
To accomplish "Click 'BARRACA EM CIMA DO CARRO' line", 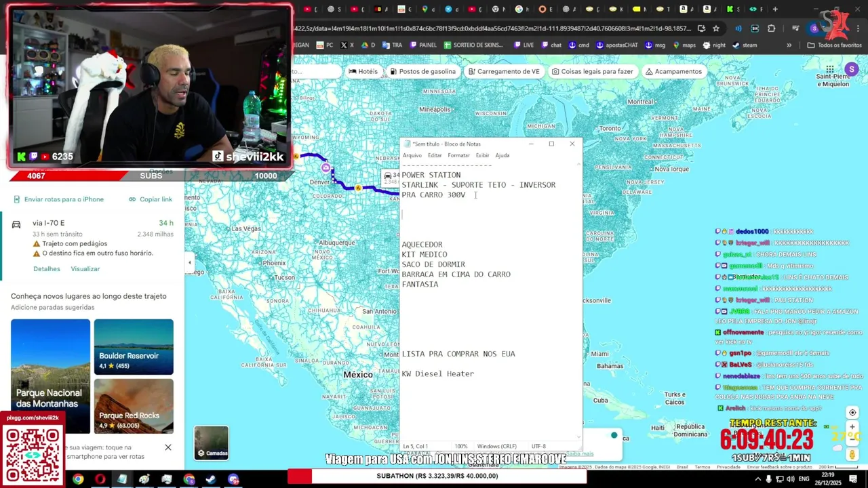I will [x=456, y=274].
